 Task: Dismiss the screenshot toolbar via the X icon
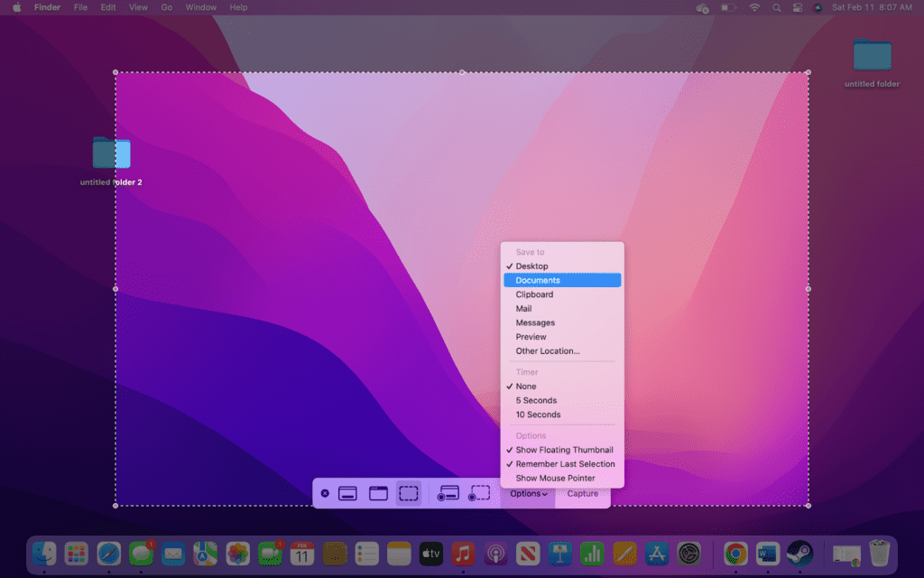coord(325,493)
